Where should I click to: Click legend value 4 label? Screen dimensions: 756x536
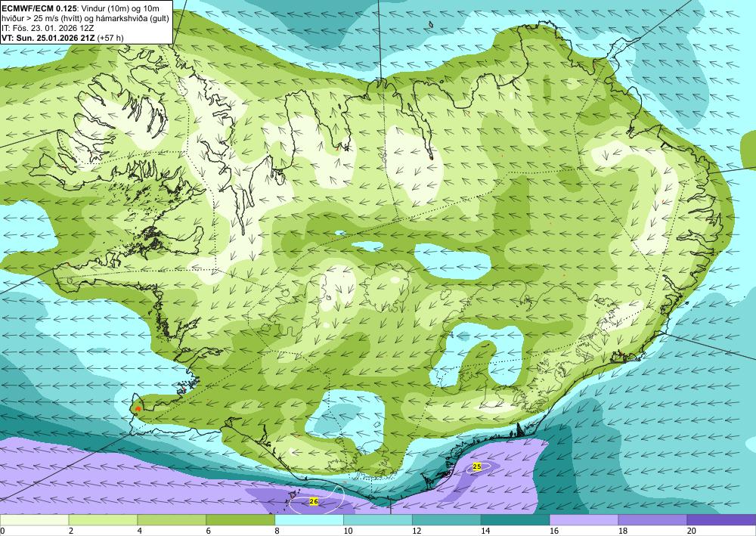pos(140,531)
